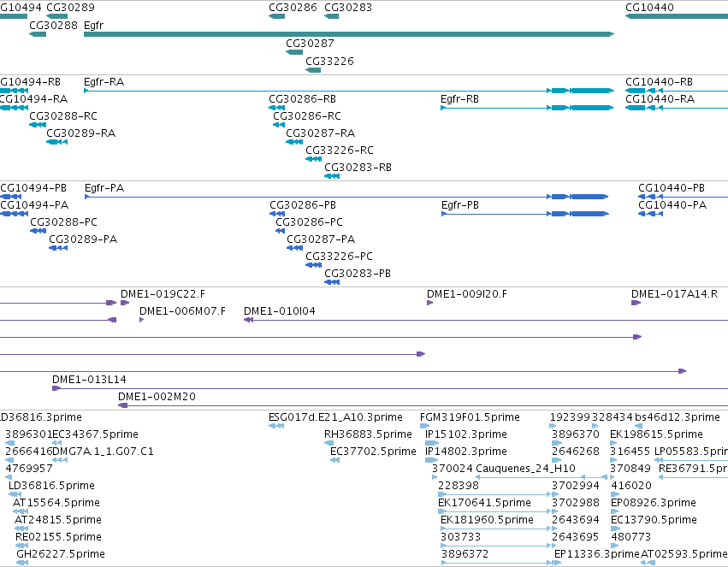
Task: Open the EK170641.5prime EST label
Action: (484, 503)
